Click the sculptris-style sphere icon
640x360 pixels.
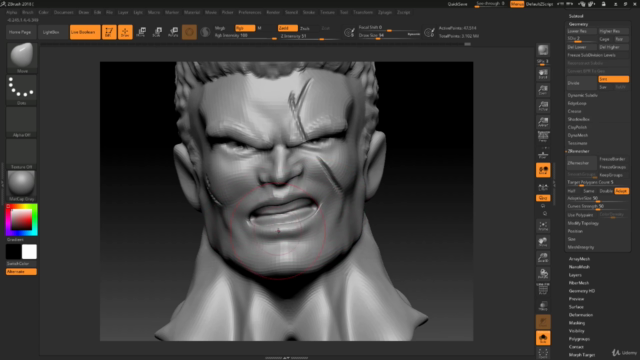pos(205,32)
